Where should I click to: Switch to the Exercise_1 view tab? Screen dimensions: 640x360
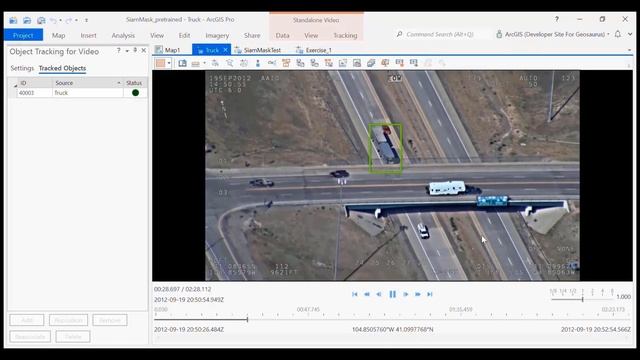click(314, 50)
